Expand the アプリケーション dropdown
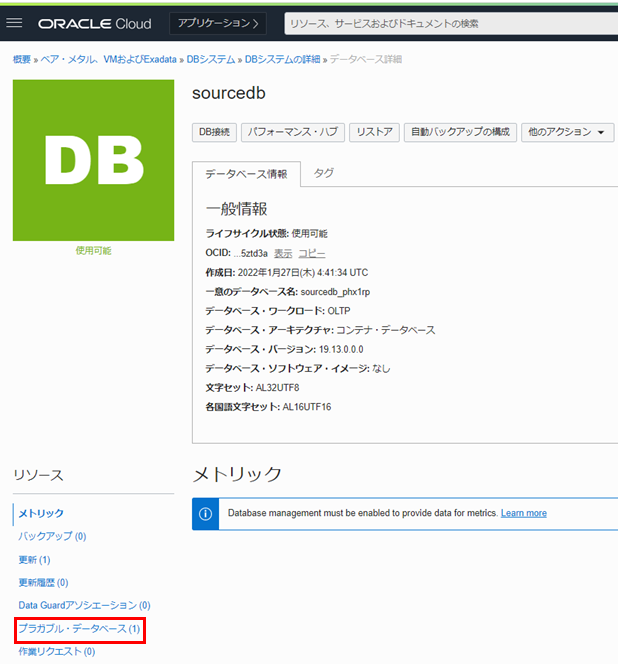 pyautogui.click(x=218, y=22)
